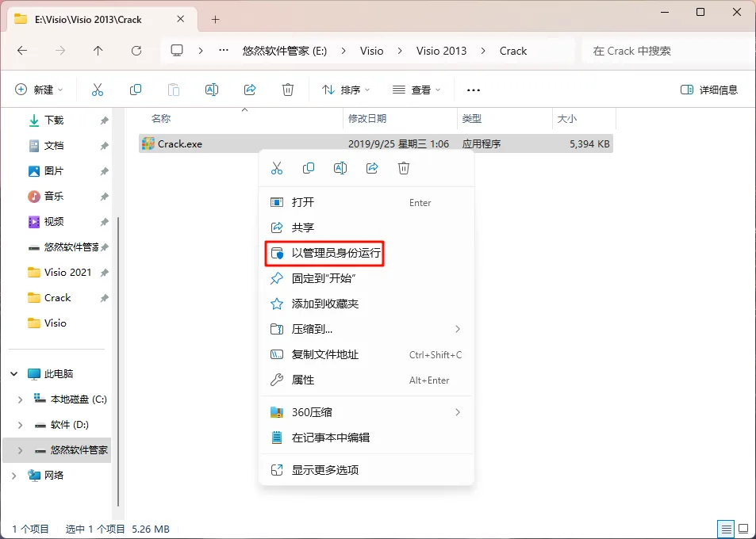Open the more options ellipsis in toolbar
The image size is (756, 539).
click(x=474, y=90)
